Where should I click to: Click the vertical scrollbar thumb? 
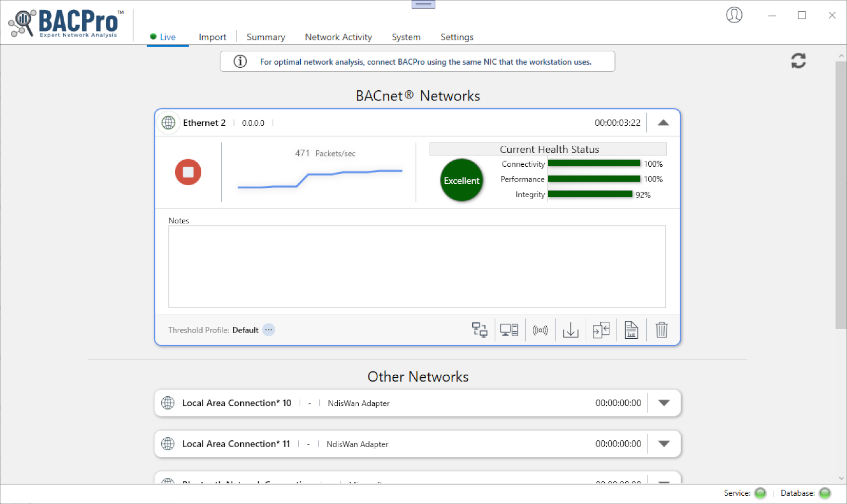pos(841,195)
